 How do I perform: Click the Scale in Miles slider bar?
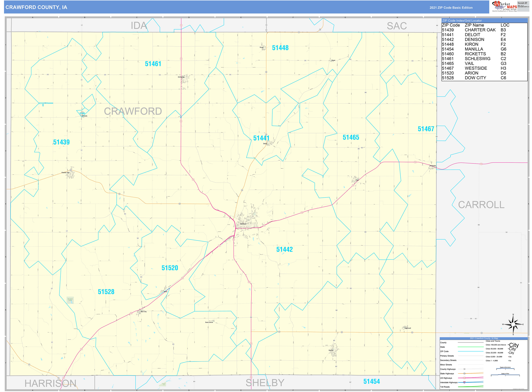pos(505,375)
